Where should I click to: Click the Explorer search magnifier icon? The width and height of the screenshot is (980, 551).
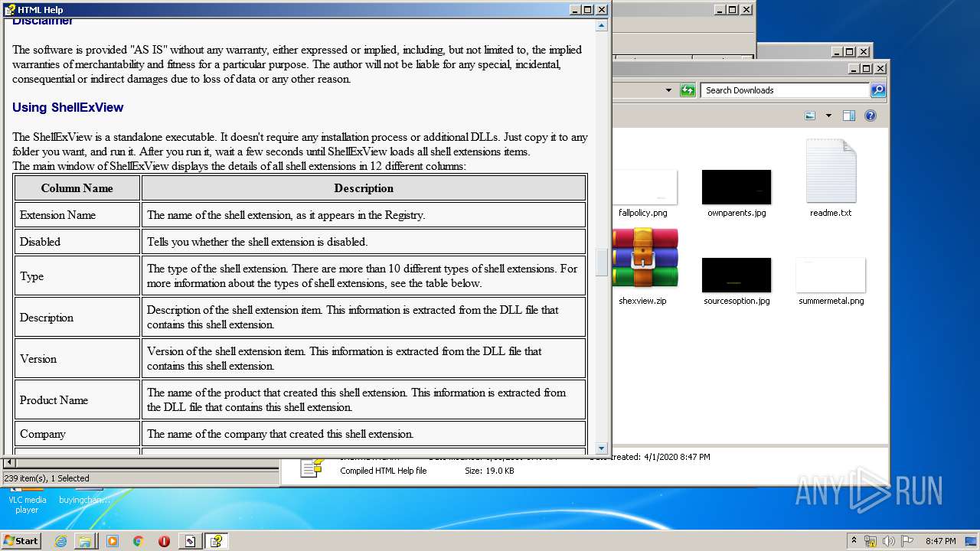[878, 90]
